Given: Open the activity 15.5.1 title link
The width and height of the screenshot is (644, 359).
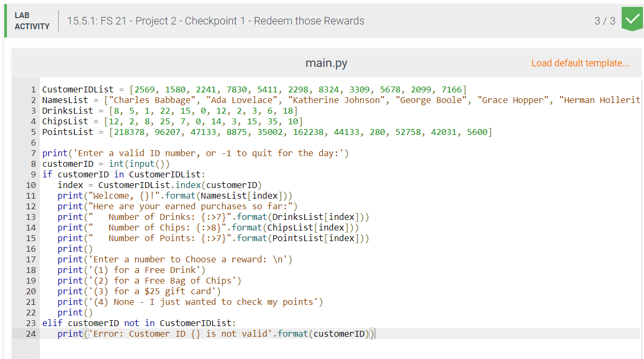Looking at the screenshot, I should click(x=215, y=21).
